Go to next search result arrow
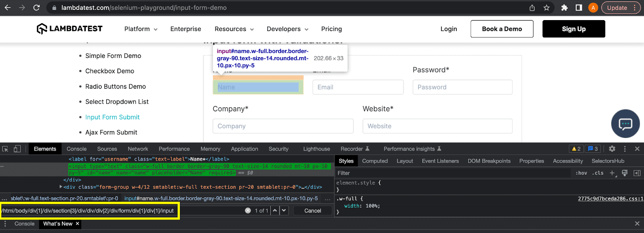The width and height of the screenshot is (644, 233). pyautogui.click(x=284, y=211)
